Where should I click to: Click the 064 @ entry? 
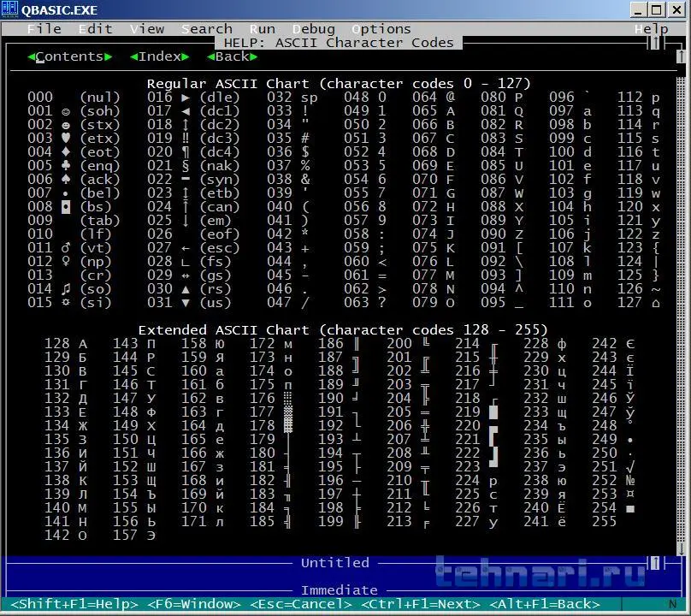[434, 97]
